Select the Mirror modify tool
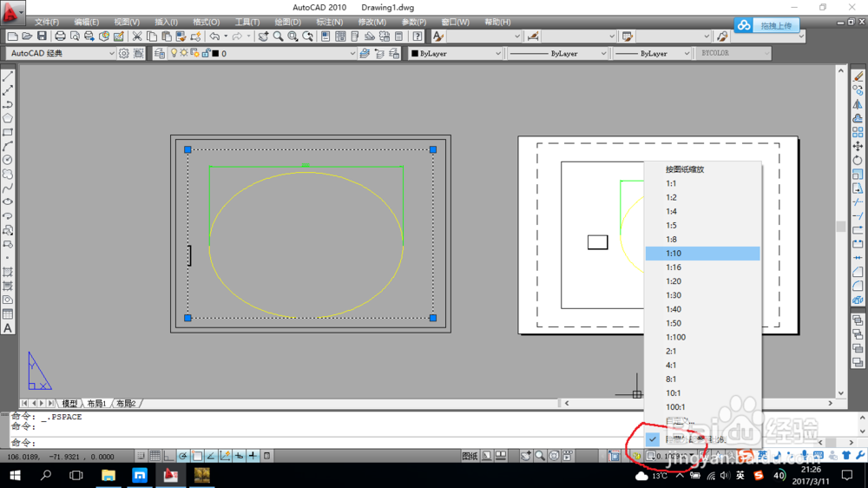This screenshot has height=488, width=868. 858,104
